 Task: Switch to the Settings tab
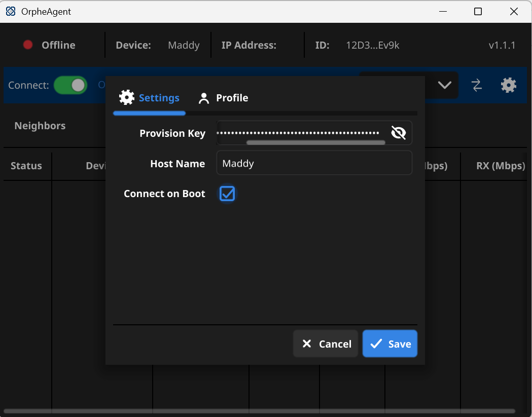point(150,98)
